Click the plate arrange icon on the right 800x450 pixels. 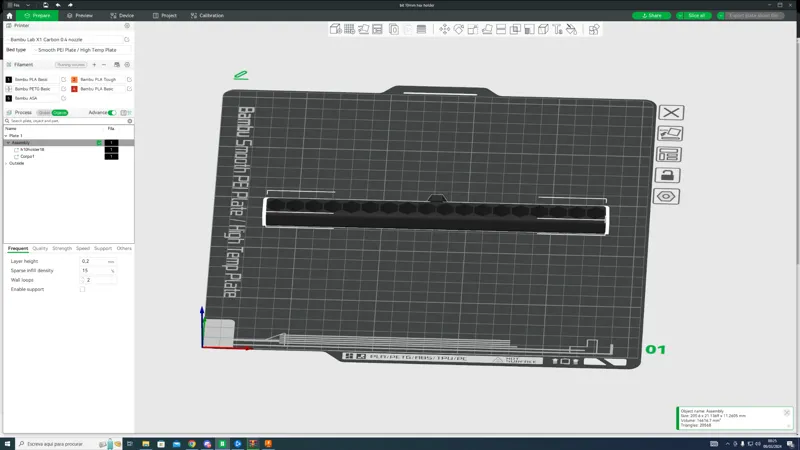[x=669, y=154]
